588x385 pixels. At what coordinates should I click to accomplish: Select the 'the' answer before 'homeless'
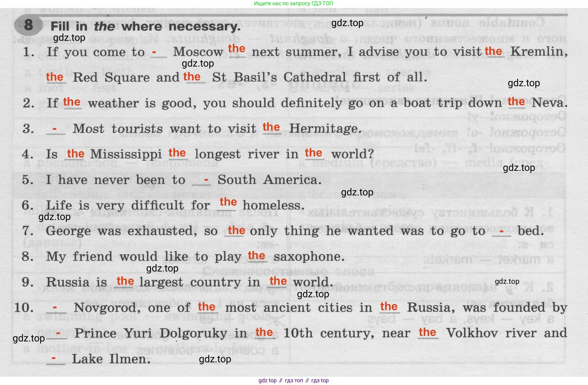click(228, 202)
